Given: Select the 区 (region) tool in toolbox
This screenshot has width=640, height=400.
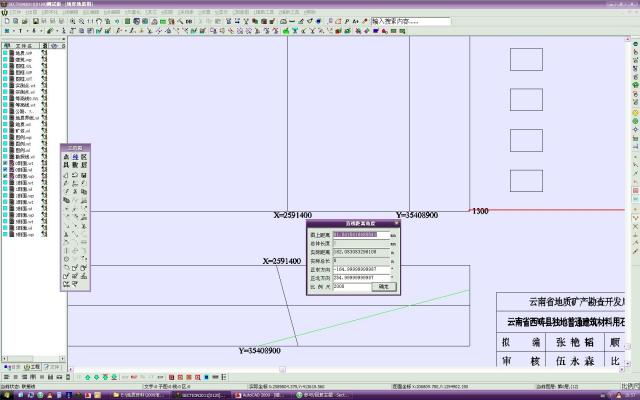Looking at the screenshot, I should [x=84, y=157].
